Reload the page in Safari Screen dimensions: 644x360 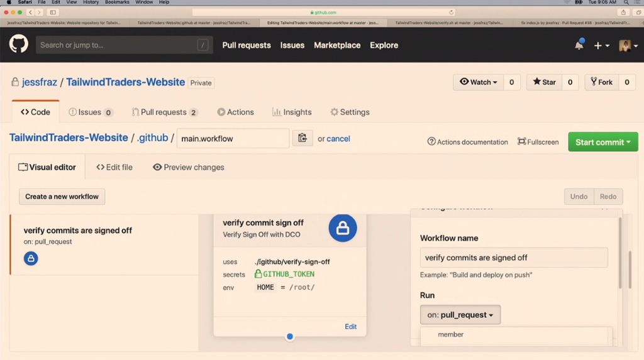coord(451,13)
